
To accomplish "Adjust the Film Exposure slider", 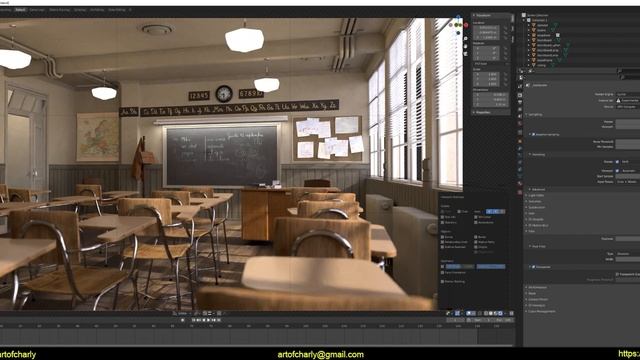I will click(628, 239).
